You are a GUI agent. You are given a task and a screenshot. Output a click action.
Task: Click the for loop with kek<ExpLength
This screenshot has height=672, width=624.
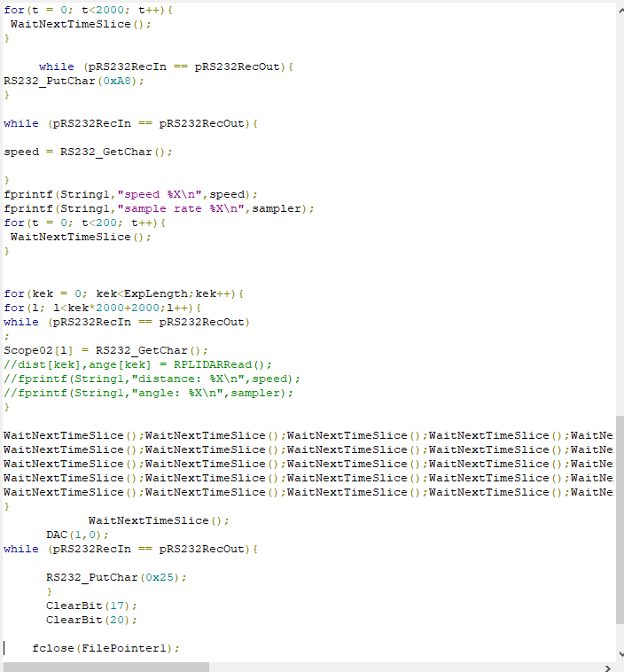pyautogui.click(x=124, y=293)
